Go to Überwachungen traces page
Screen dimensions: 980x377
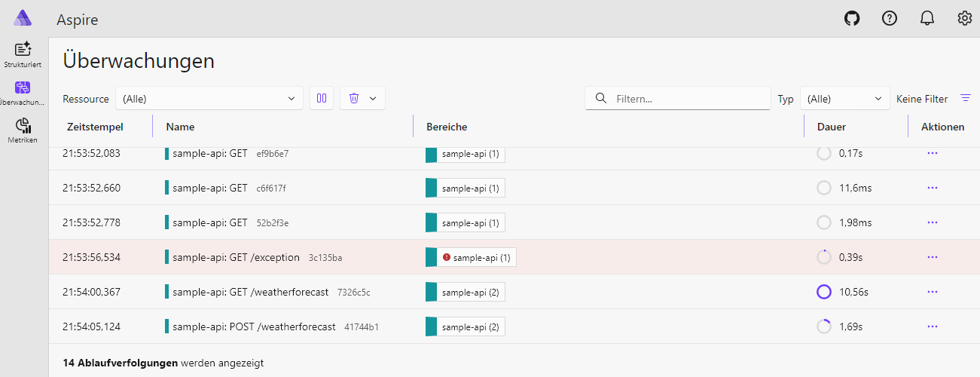23,93
